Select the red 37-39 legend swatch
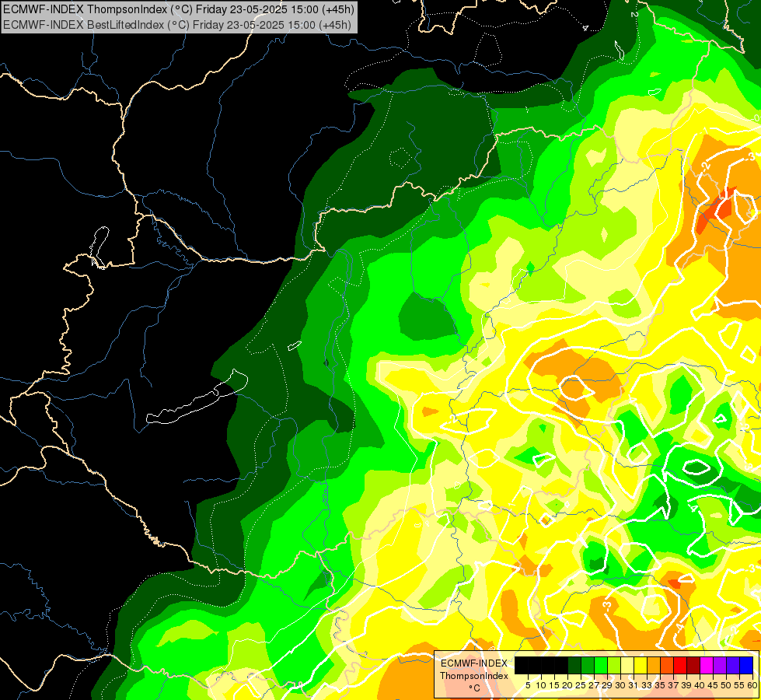Viewport: 761px width, 700px height. [x=680, y=666]
